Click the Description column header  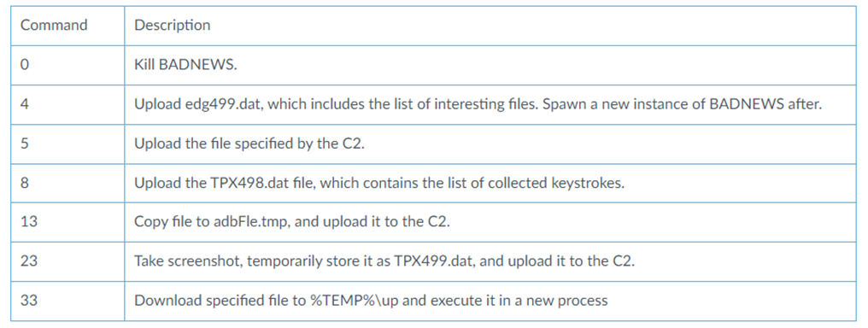[x=490, y=26]
